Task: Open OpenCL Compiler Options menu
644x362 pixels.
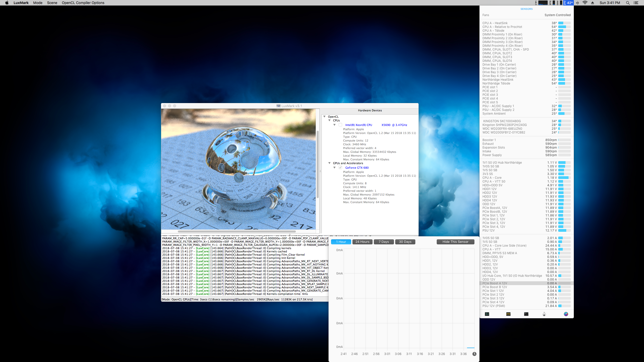Action: (x=83, y=3)
